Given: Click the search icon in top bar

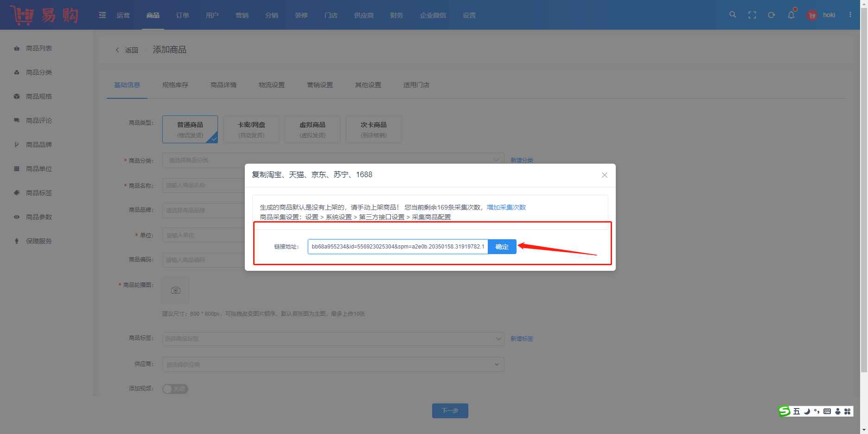Looking at the screenshot, I should pos(733,15).
